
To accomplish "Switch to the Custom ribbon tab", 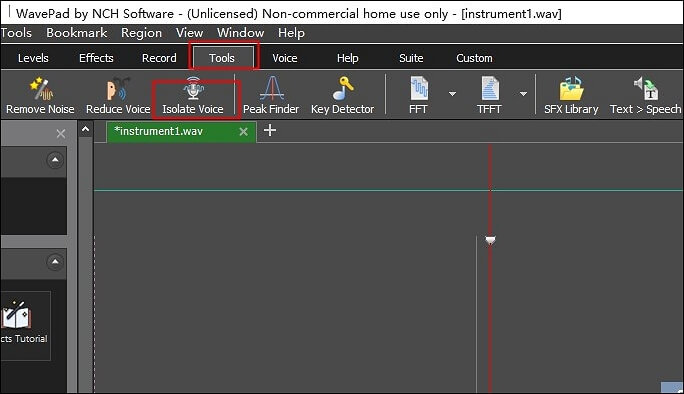I will point(474,58).
